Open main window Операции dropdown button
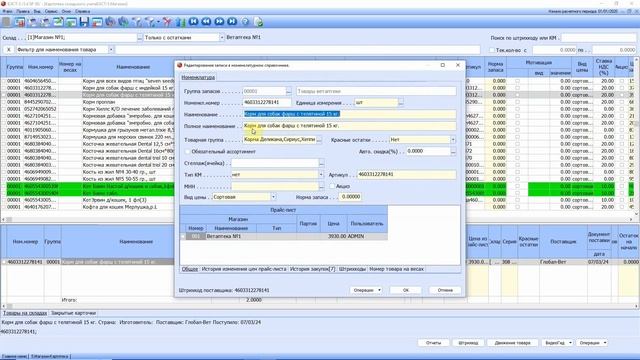Screen dimensions: 640x360 592,343
